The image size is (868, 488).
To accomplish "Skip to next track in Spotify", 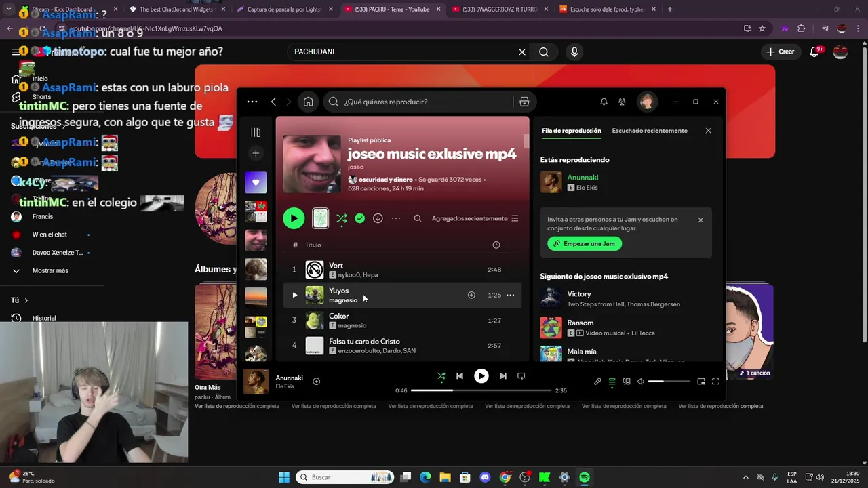I will (x=502, y=376).
